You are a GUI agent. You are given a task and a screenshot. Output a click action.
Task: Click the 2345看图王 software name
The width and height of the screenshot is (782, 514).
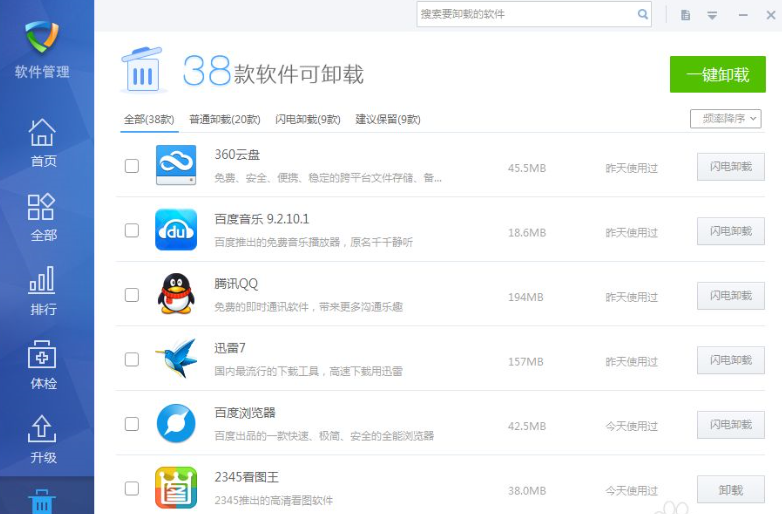pos(246,477)
